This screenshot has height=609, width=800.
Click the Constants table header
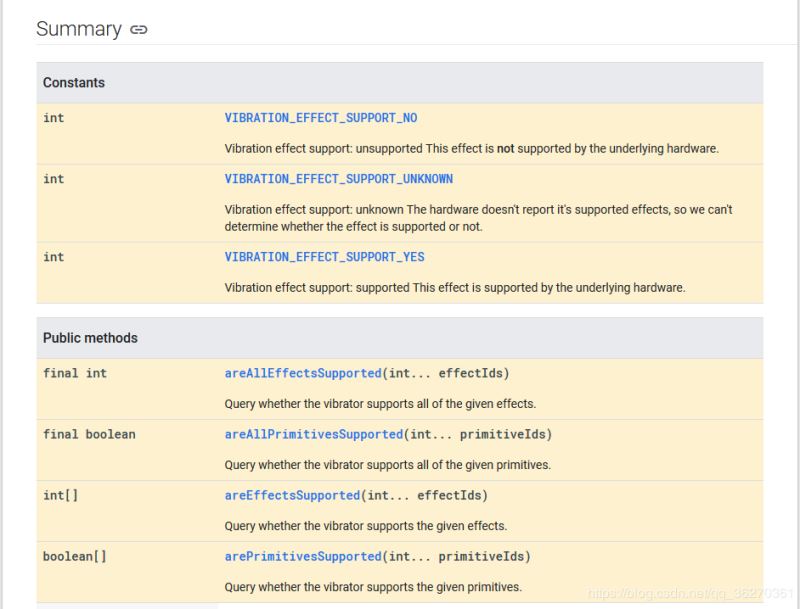pyautogui.click(x=74, y=83)
